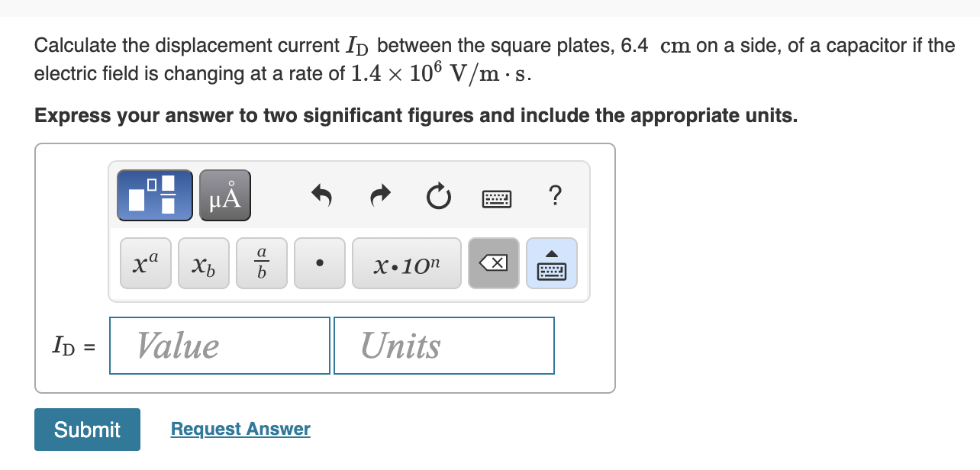Open the keyboard shortcuts icon in toolbar
This screenshot has width=980, height=470.
[x=498, y=197]
